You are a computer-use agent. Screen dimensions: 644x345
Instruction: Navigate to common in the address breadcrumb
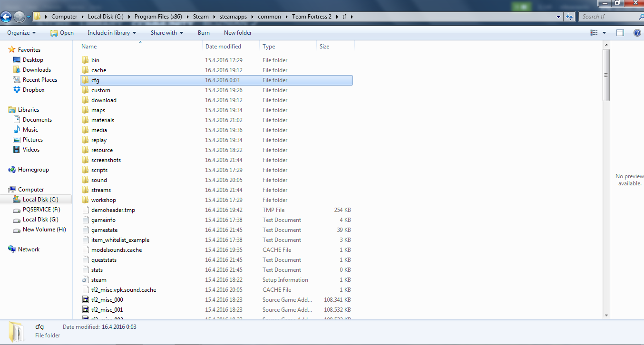pyautogui.click(x=269, y=17)
